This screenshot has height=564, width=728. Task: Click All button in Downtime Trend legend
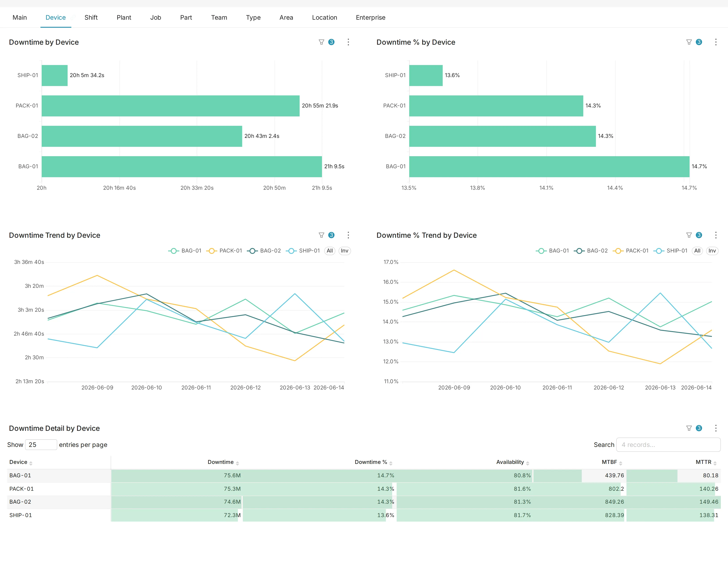click(x=330, y=251)
